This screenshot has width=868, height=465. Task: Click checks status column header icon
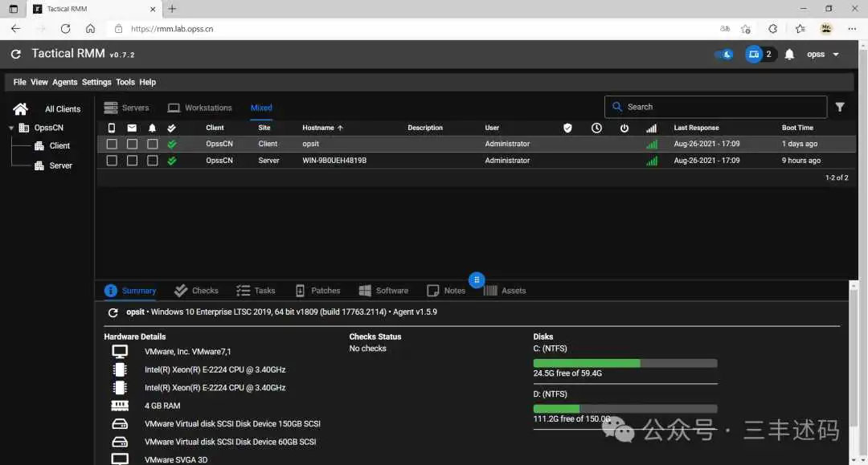172,128
